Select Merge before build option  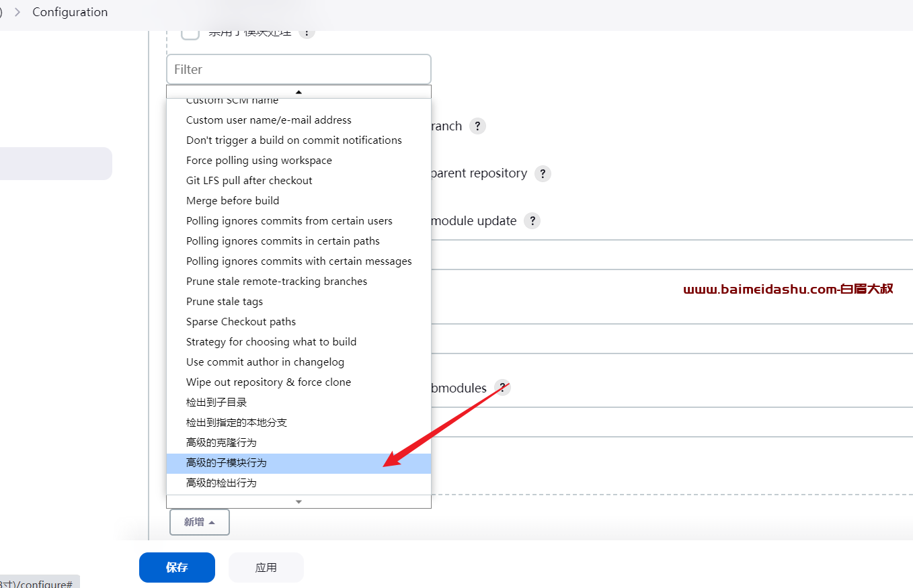point(299,201)
